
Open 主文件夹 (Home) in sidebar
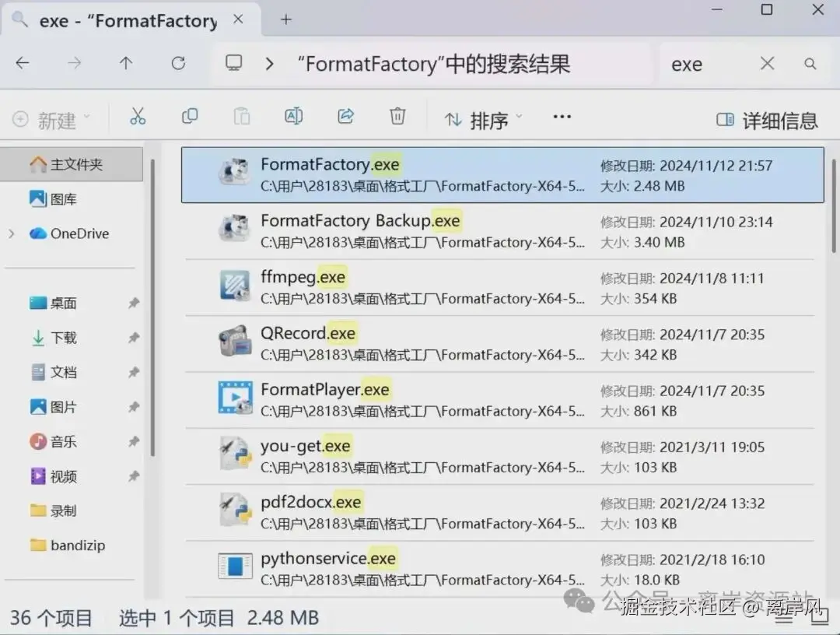[x=72, y=164]
